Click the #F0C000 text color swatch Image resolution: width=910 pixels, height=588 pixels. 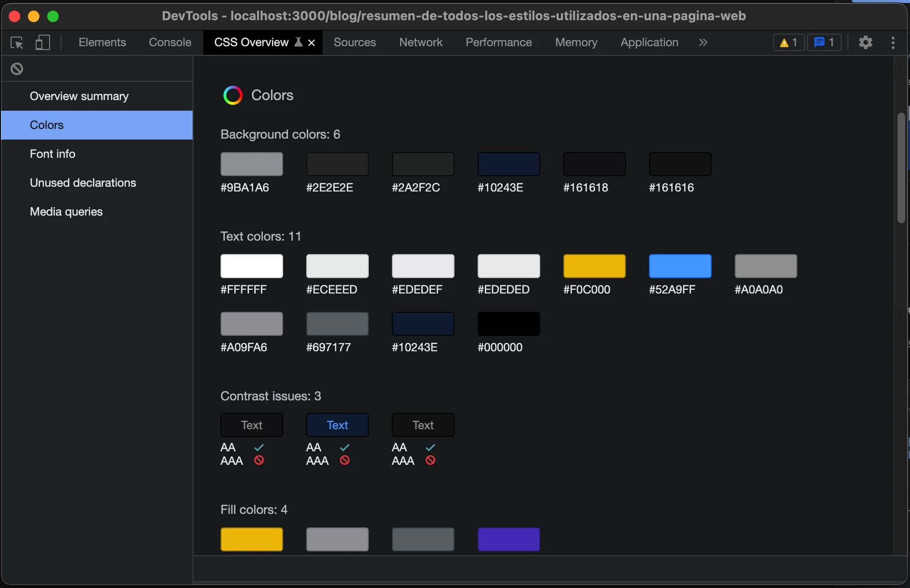coord(595,266)
